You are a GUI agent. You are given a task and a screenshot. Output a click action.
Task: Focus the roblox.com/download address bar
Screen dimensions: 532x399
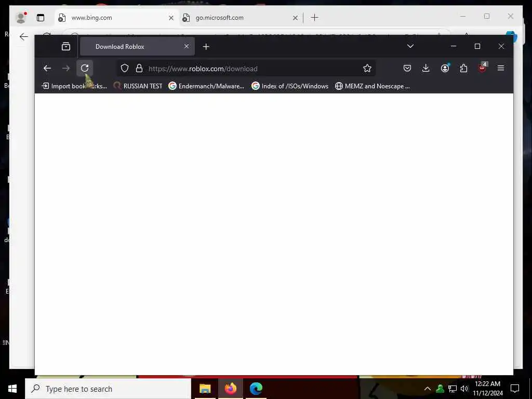pyautogui.click(x=246, y=69)
